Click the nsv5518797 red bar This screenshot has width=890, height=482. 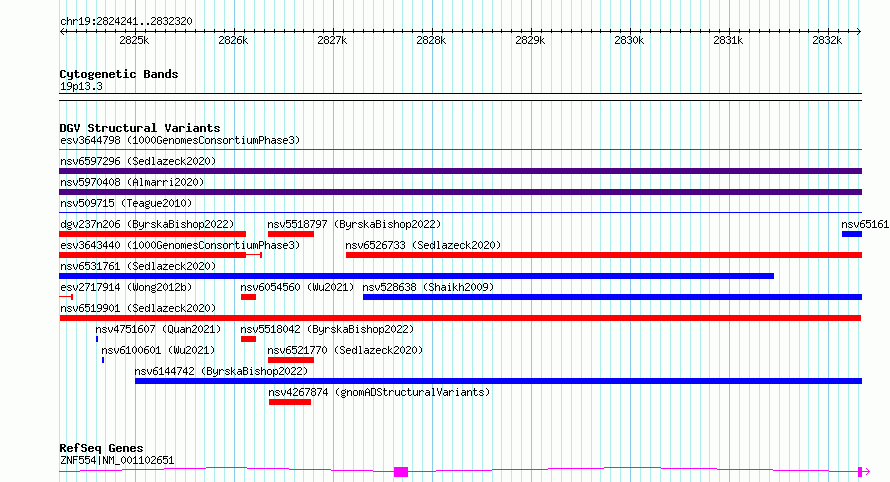pos(291,234)
